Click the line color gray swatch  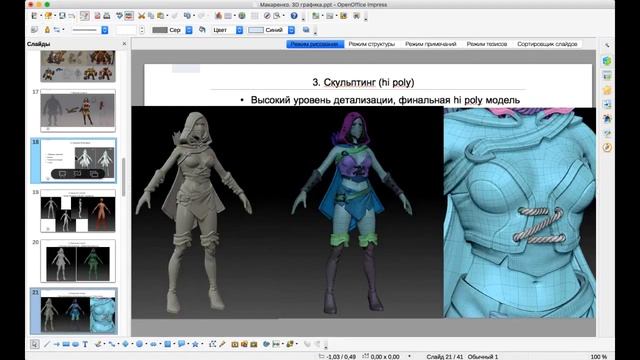point(160,30)
